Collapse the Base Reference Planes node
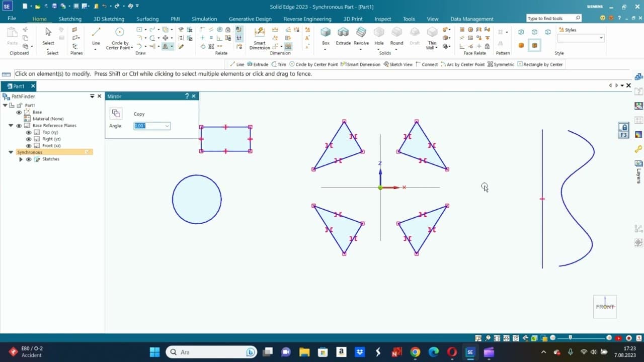Image resolution: width=644 pixels, height=362 pixels. (x=11, y=126)
